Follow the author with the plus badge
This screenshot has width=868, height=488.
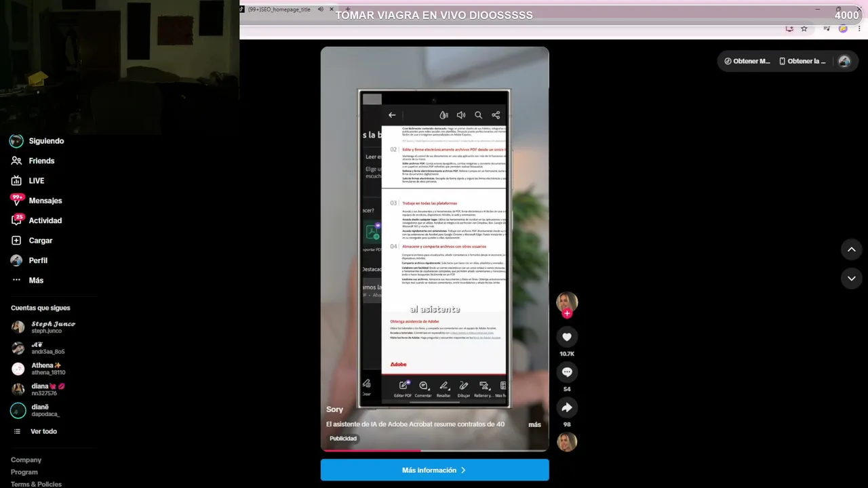click(567, 314)
